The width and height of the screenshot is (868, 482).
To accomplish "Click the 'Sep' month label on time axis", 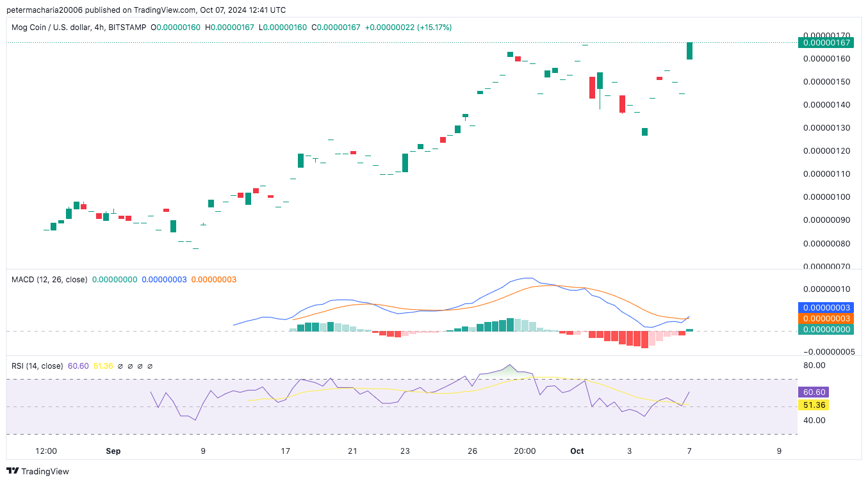I will point(113,451).
